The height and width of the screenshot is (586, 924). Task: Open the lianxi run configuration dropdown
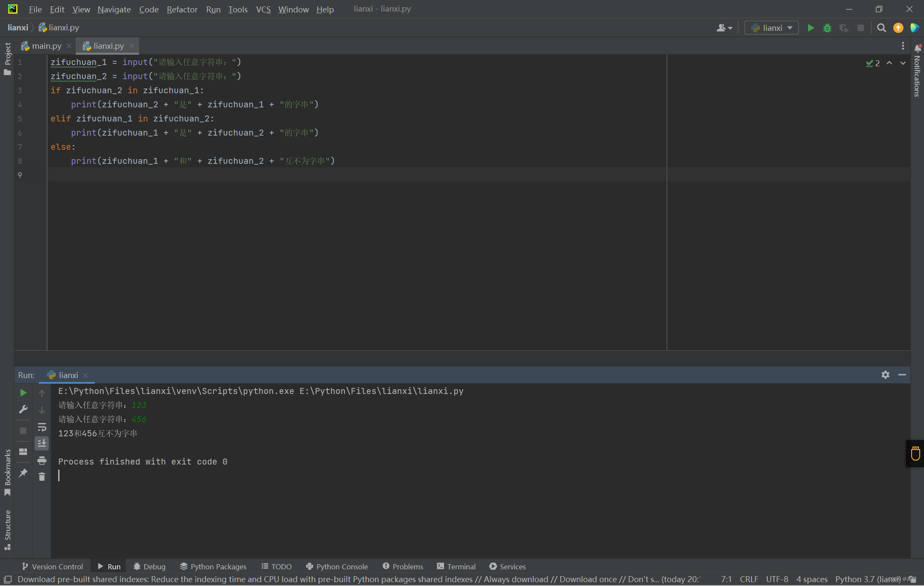(772, 28)
